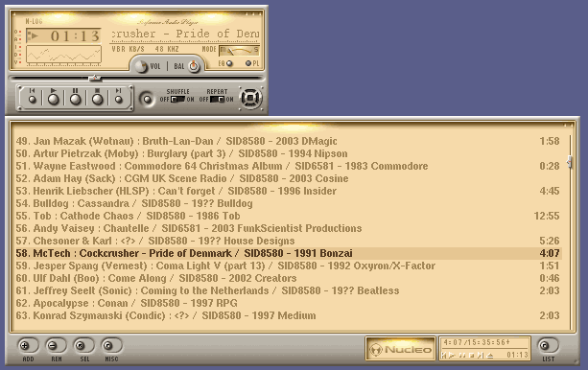Open the REM remove menu button
588x370 pixels.
[x=54, y=345]
